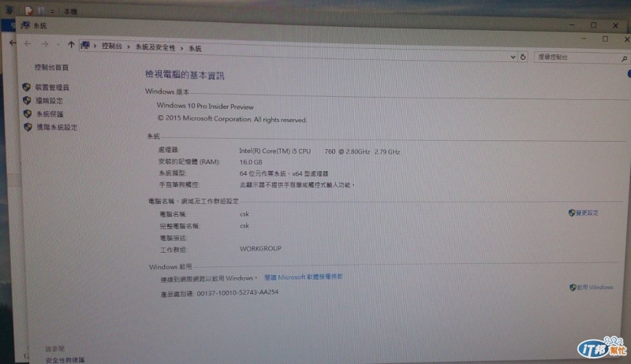
Task: Open recent locations dropdown arrow
Action: (58, 44)
